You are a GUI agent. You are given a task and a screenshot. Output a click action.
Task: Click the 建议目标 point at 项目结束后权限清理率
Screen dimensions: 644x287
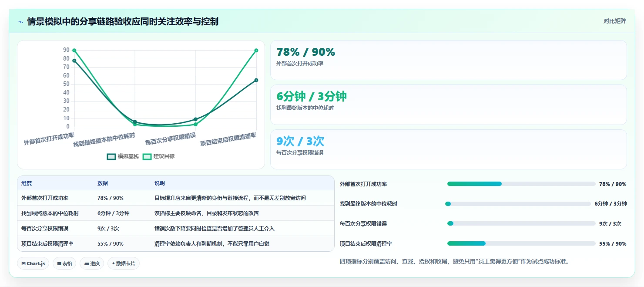256,51
